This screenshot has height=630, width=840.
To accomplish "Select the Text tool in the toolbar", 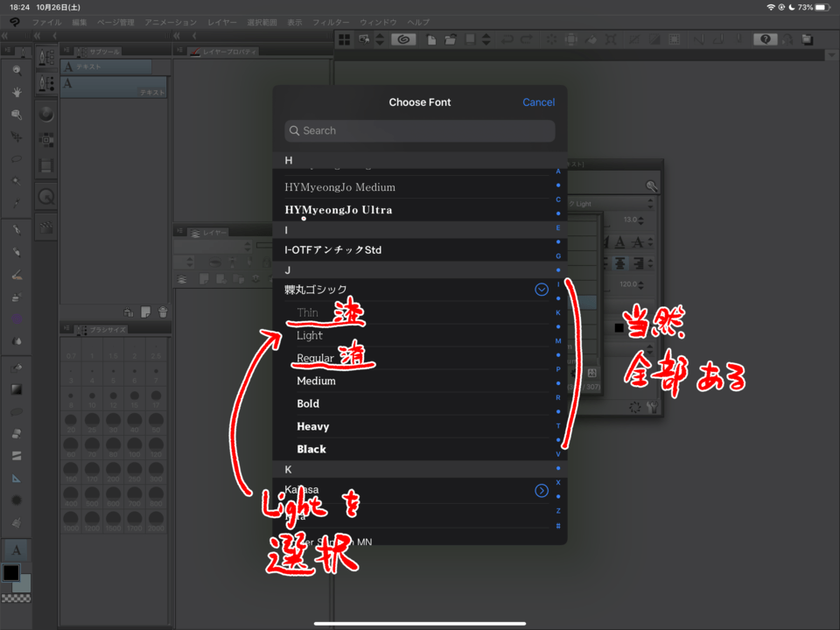I will [17, 549].
